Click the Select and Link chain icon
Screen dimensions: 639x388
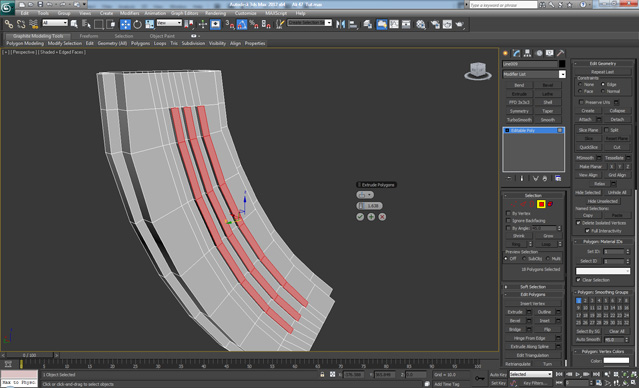(8, 24)
